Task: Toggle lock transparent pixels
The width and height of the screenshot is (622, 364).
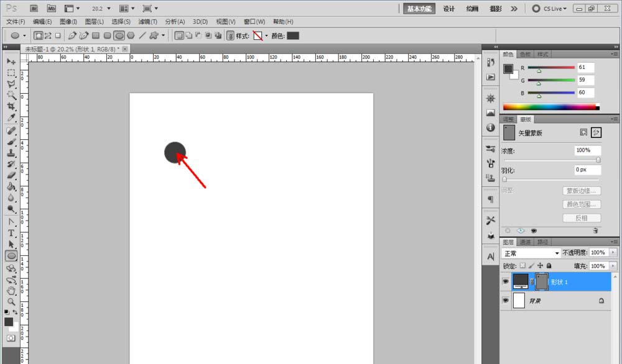Action: (x=523, y=266)
